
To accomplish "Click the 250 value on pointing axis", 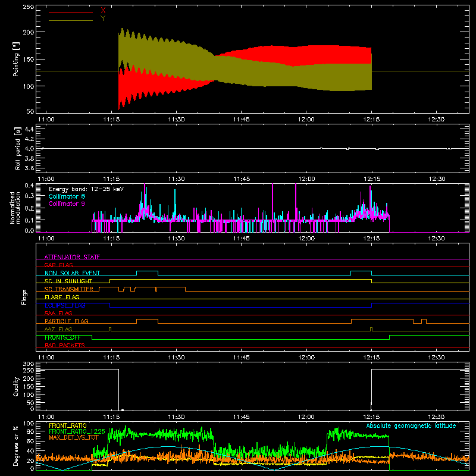I will [x=29, y=7].
